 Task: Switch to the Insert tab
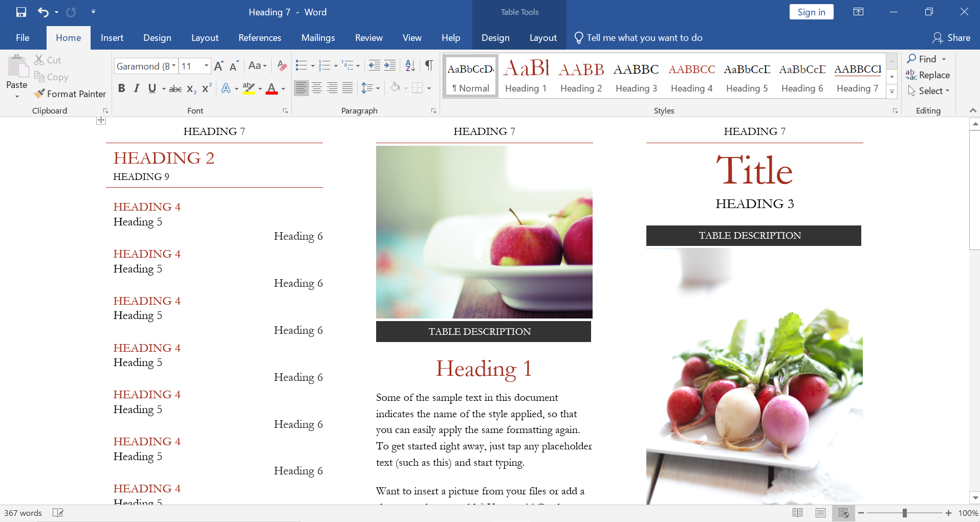pyautogui.click(x=112, y=38)
